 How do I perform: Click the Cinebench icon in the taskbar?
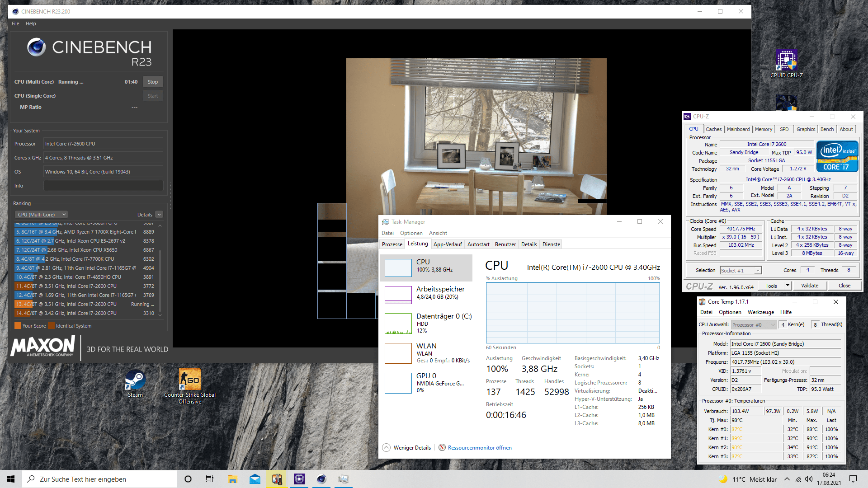point(321,479)
